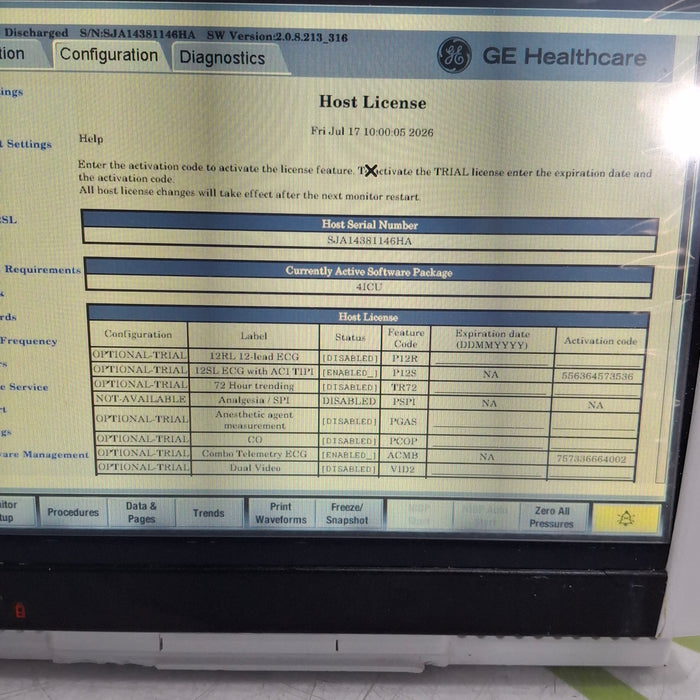Viewport: 700px width, 700px height.
Task: Click expiration date field for Anesthetic agent measurement
Action: pos(488,421)
